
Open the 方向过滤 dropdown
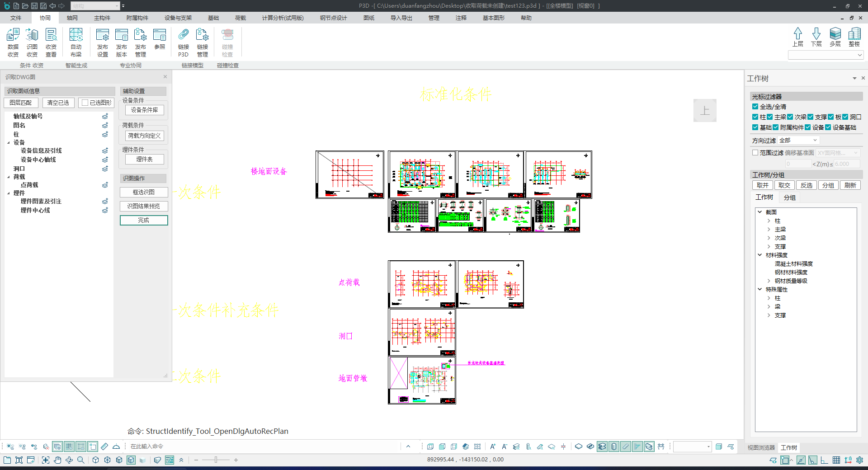[x=798, y=141]
